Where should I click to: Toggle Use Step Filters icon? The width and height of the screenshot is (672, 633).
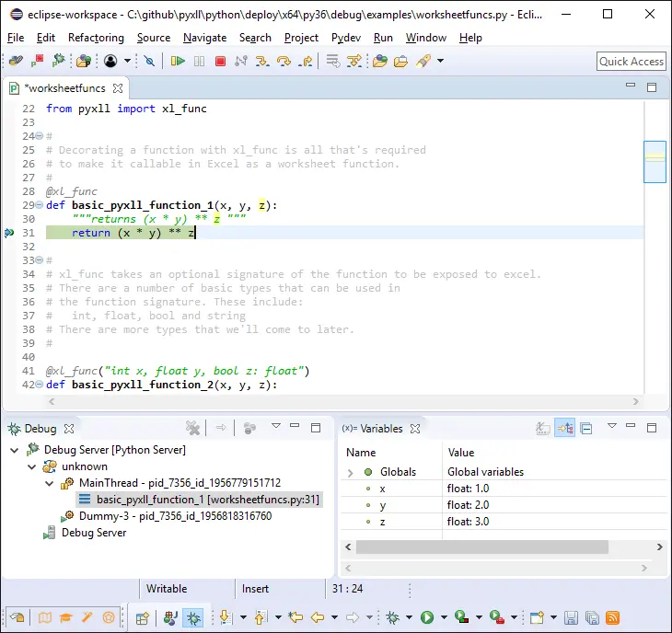pyautogui.click(x=354, y=62)
